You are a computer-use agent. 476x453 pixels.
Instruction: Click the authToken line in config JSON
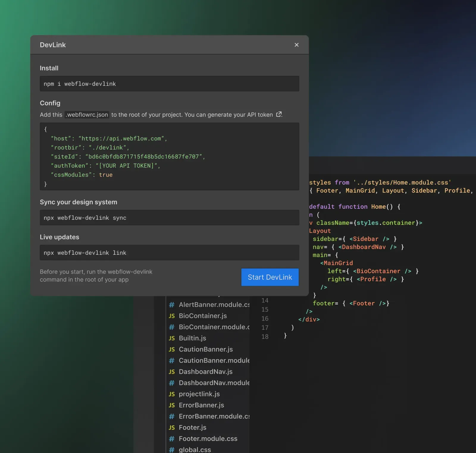(106, 166)
